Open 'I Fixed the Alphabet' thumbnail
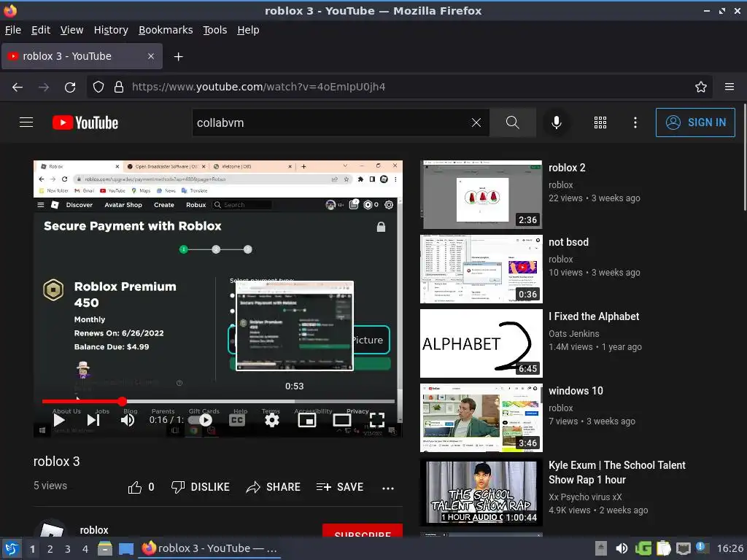The height and width of the screenshot is (560, 747). (x=481, y=343)
